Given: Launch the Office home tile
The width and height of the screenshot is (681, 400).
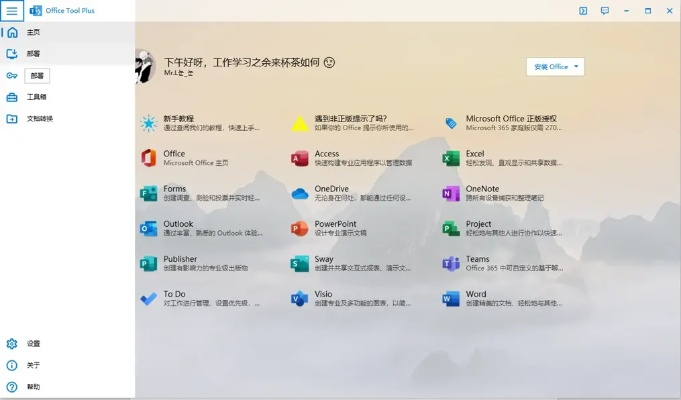Looking at the screenshot, I should (x=185, y=158).
